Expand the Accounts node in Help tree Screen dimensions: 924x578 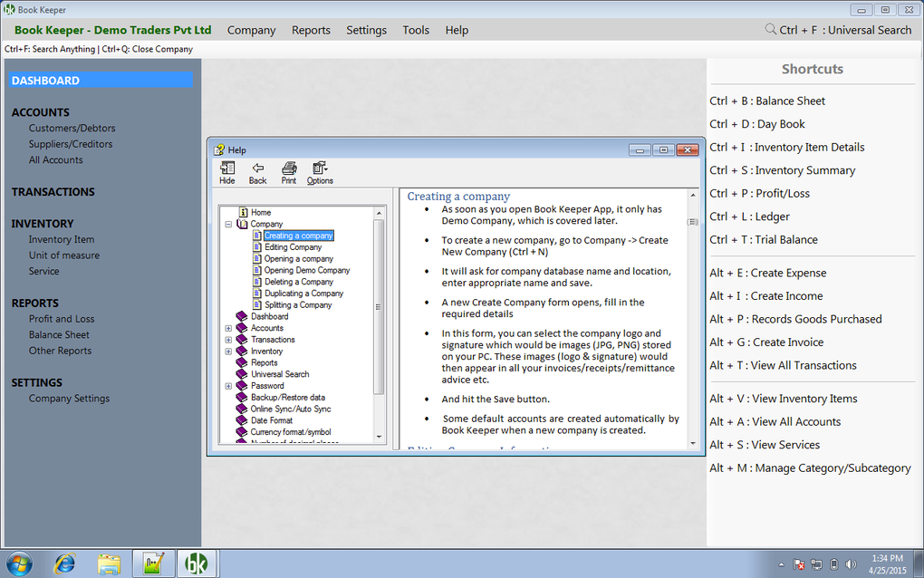(228, 328)
